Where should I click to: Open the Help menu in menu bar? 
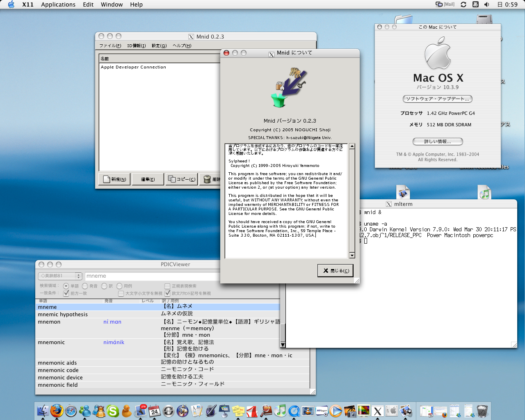point(137,5)
